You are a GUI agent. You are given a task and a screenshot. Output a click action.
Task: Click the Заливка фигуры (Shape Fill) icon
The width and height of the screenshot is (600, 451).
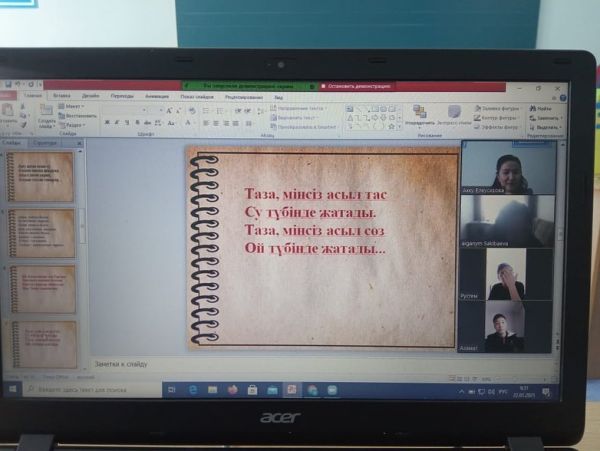click(499, 107)
